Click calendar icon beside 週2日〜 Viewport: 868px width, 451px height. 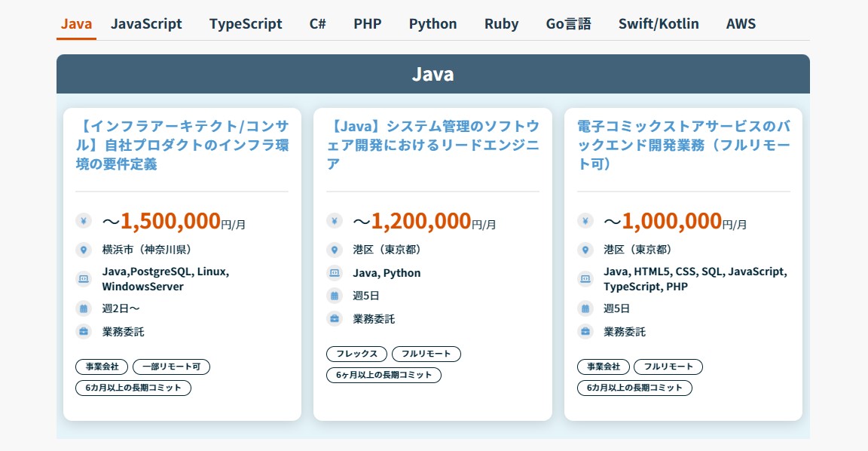click(84, 308)
